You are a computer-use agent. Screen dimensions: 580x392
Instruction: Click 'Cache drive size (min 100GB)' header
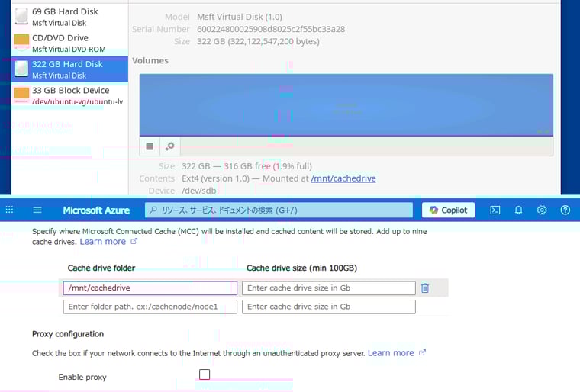pos(302,268)
